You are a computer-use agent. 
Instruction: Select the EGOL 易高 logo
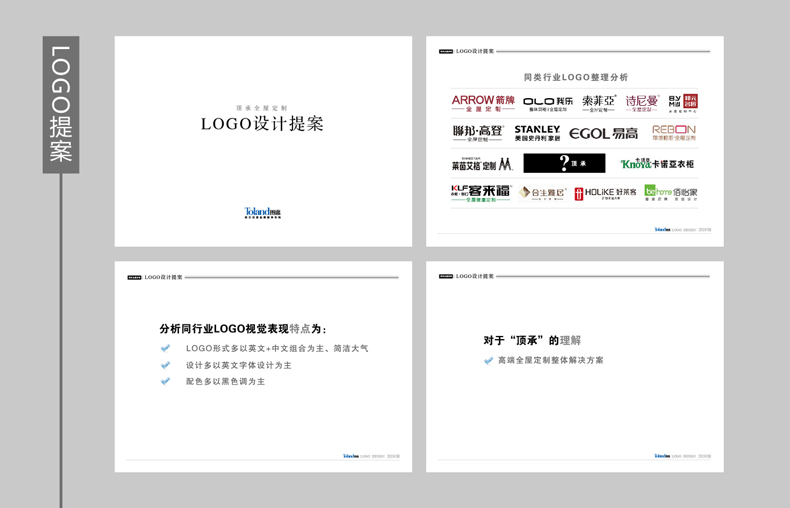click(x=603, y=133)
